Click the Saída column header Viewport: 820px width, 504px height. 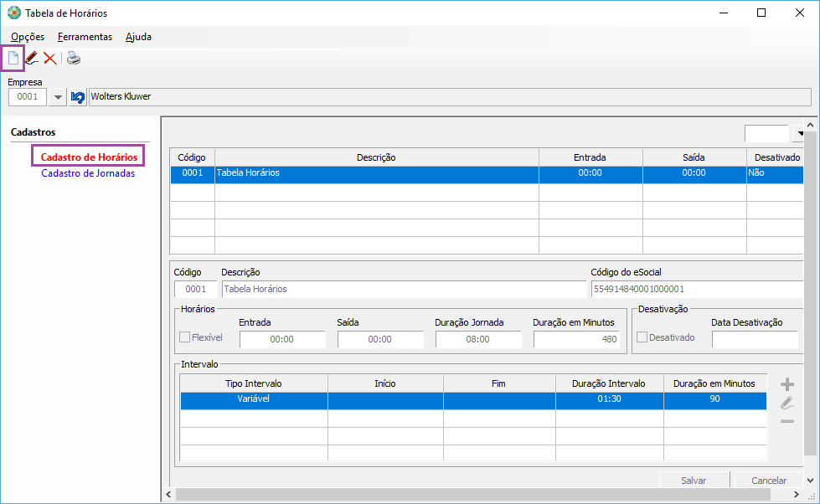(694, 157)
